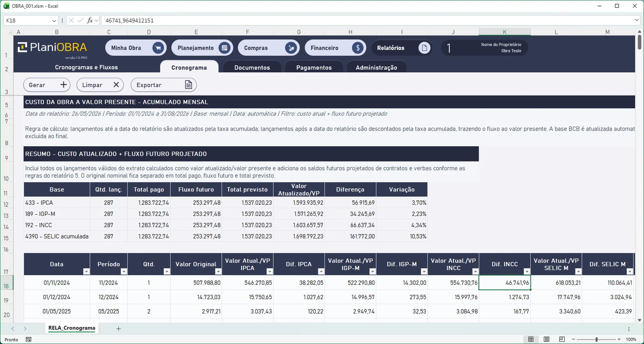Click the Compras icon

pos(291,48)
